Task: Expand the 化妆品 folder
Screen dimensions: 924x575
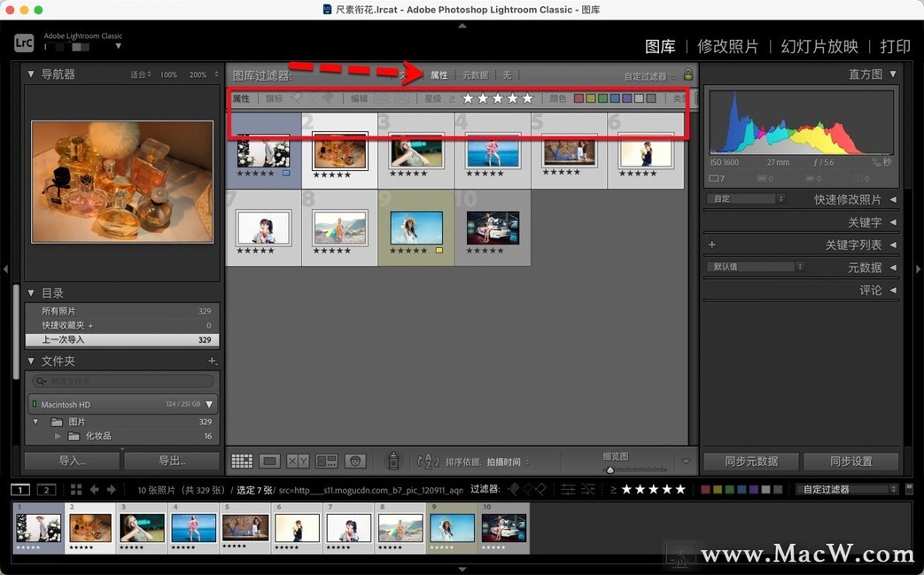Action: tap(58, 437)
